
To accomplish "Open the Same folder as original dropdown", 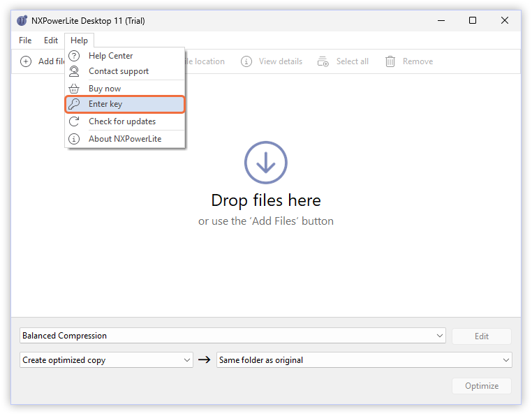I will pyautogui.click(x=364, y=360).
